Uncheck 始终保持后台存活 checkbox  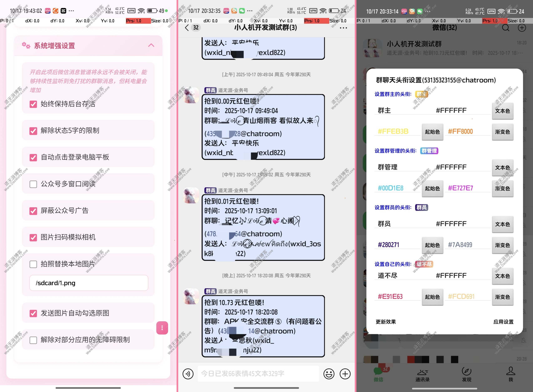point(33,104)
